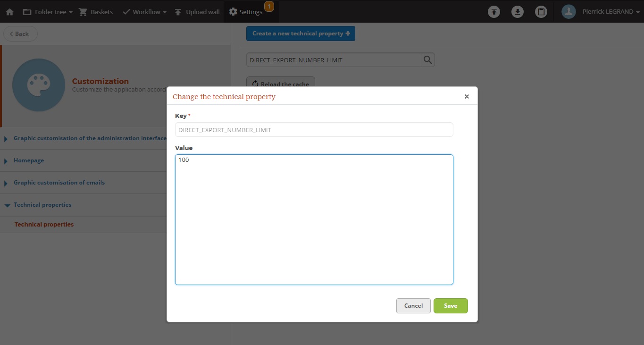Collapse the Technical properties section
This screenshot has width=644, height=345.
coord(42,205)
